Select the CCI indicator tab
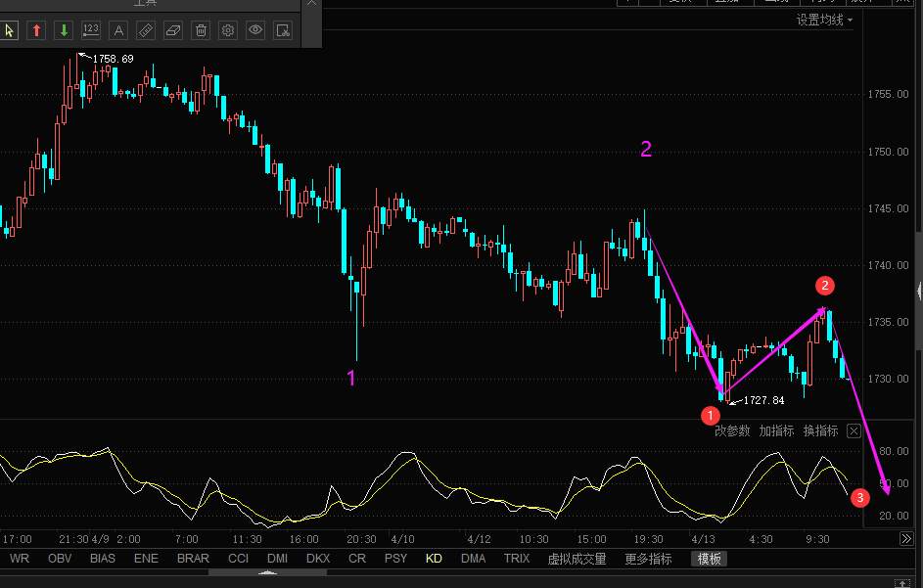Viewport: 923px width, 588px height. tap(238, 559)
